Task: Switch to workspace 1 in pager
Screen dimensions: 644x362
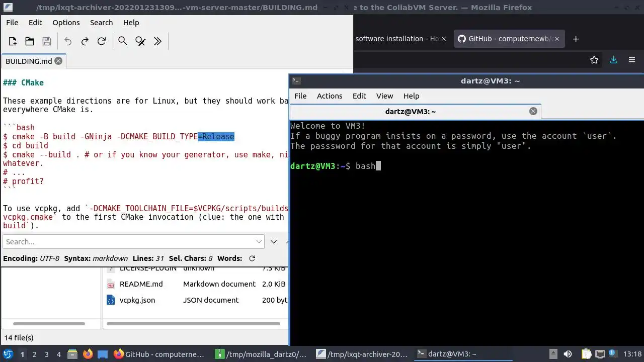Action: [x=22, y=354]
